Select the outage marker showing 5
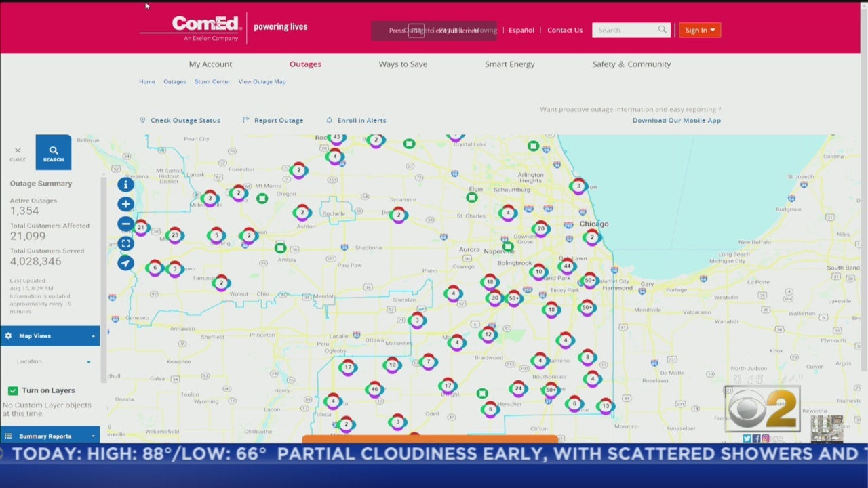The image size is (868, 488). point(216,236)
